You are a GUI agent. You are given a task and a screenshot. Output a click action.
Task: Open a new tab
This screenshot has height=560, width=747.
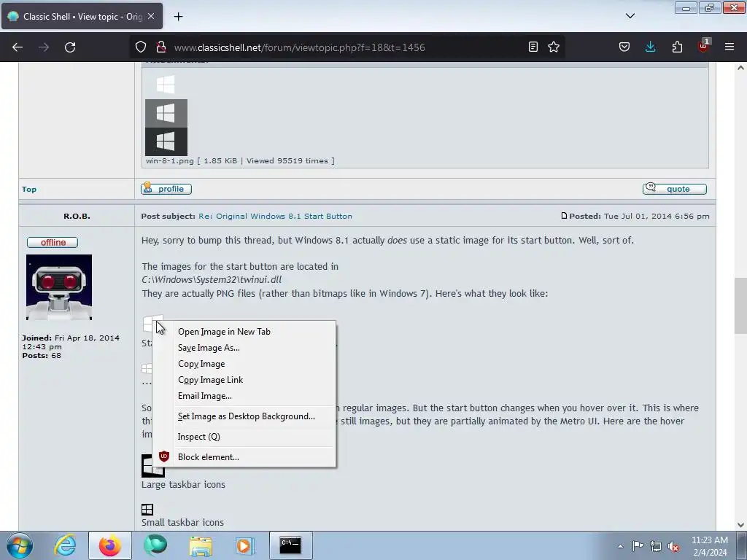coord(178,17)
